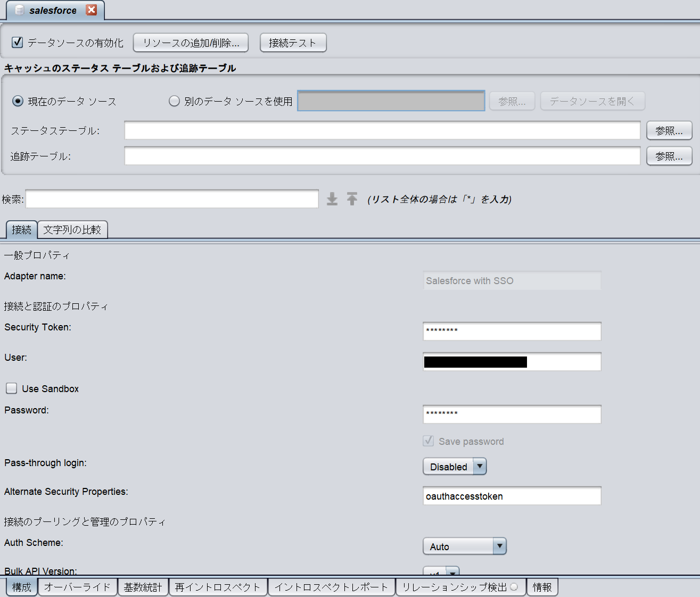Screen dimensions: 700x597
Task: Open the オーバーライド bottom tab
Action: 77,587
